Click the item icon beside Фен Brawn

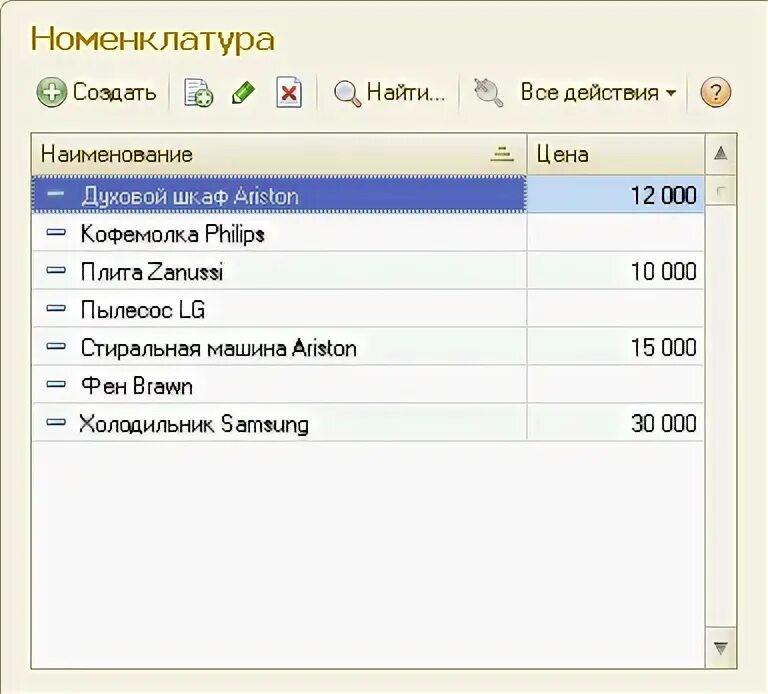[x=56, y=384]
